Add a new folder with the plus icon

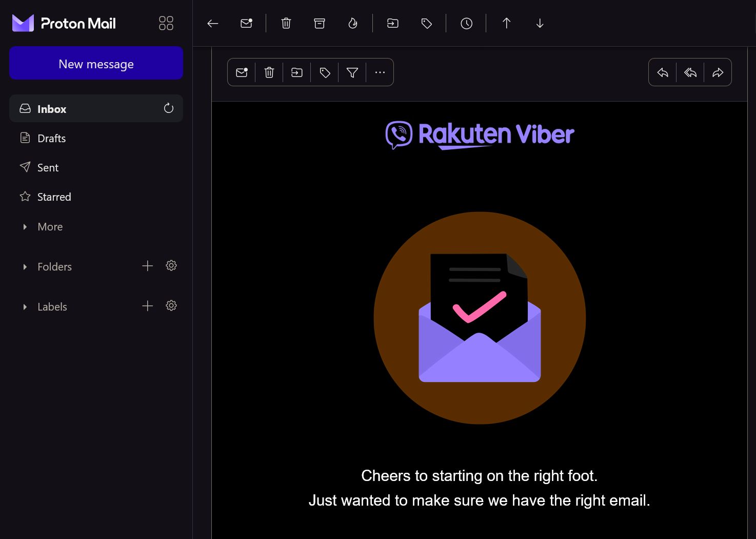click(148, 266)
